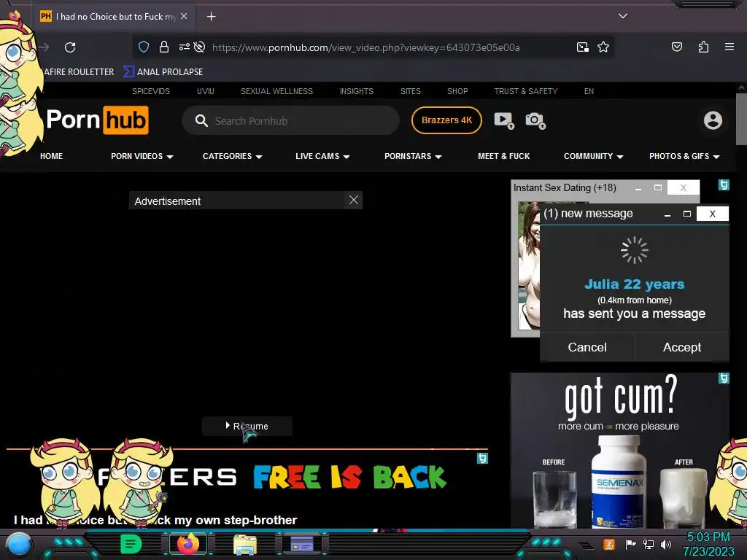Open the tracking protection shield
747x560 pixels.
pos(144,47)
